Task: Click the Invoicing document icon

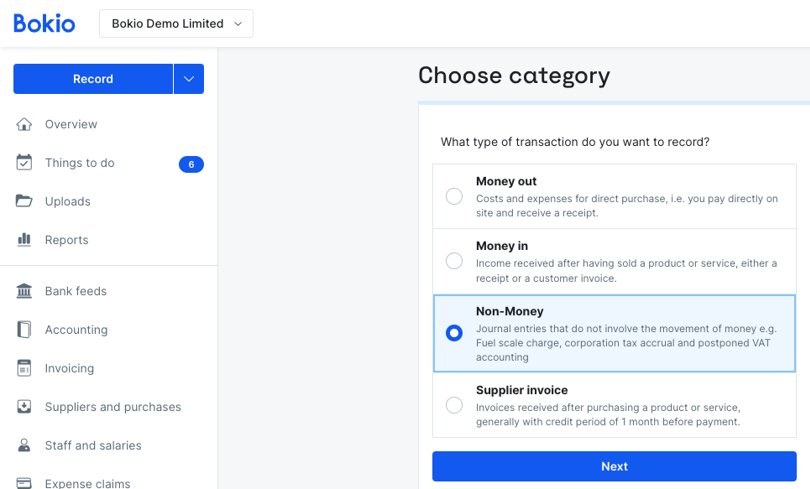Action: coord(24,368)
